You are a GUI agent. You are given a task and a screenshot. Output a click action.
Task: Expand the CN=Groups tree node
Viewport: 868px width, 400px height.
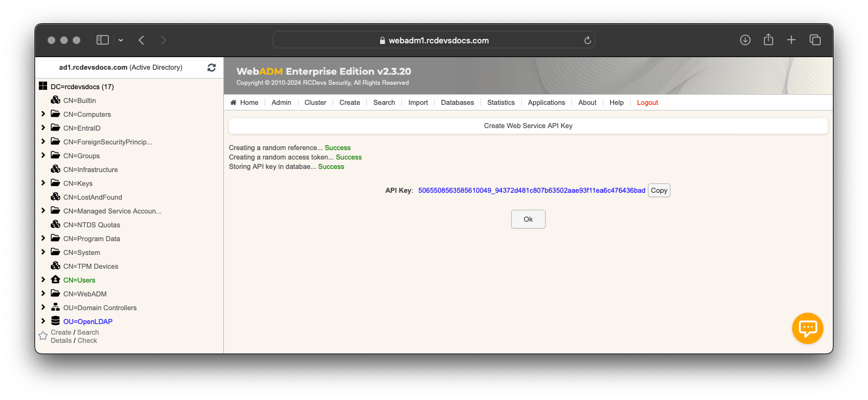pyautogui.click(x=43, y=156)
